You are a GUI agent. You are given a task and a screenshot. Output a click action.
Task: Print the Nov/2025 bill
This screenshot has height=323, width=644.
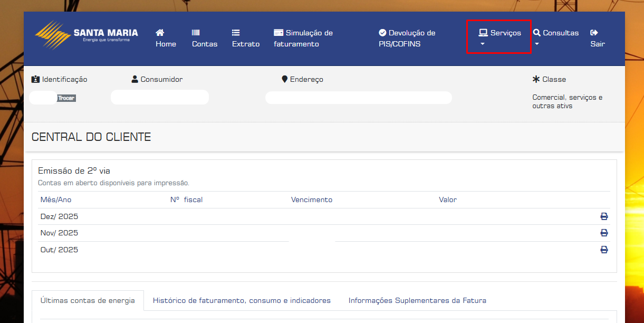click(x=604, y=233)
